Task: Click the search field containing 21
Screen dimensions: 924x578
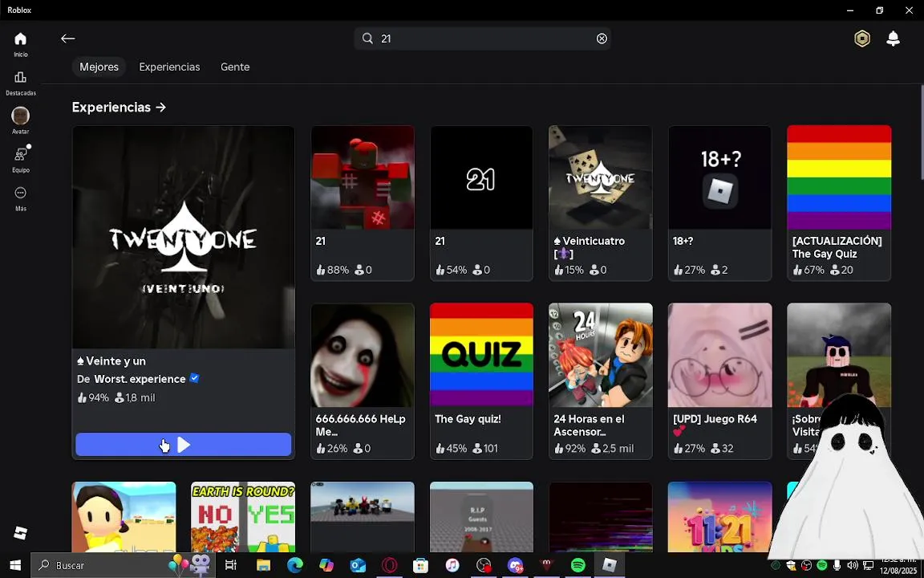Action: point(482,39)
